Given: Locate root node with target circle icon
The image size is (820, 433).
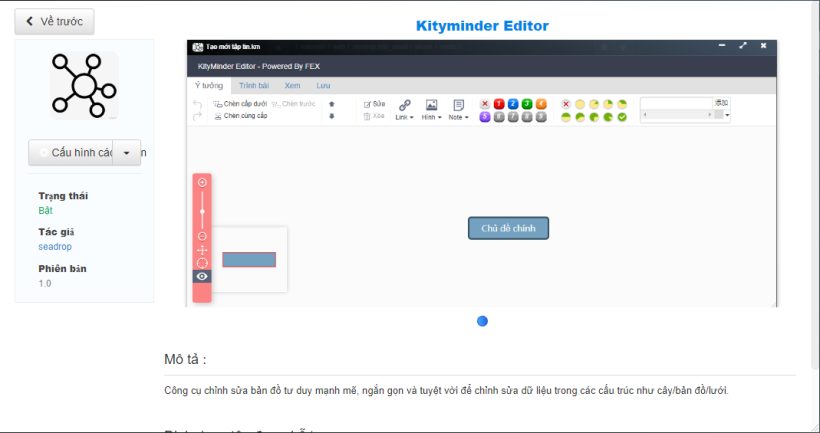Looking at the screenshot, I should pyautogui.click(x=202, y=263).
